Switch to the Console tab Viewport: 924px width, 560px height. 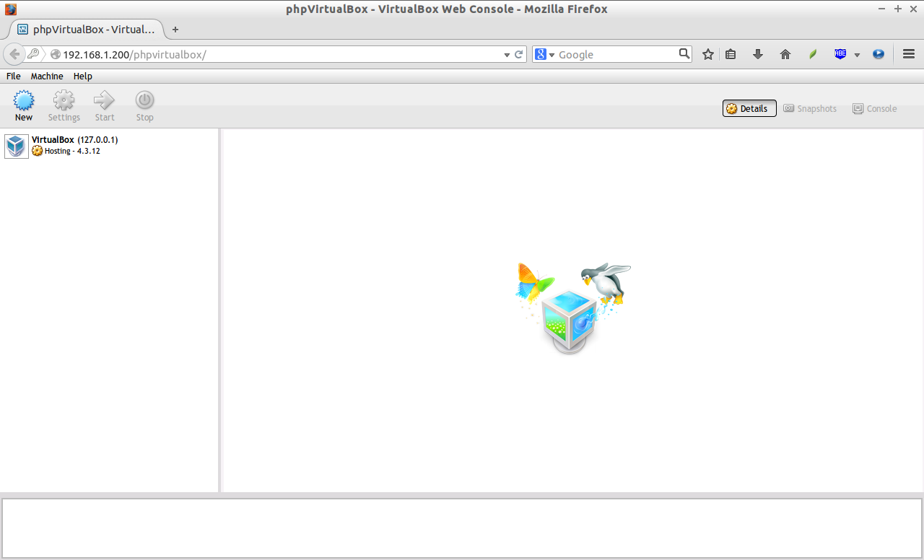pos(875,108)
